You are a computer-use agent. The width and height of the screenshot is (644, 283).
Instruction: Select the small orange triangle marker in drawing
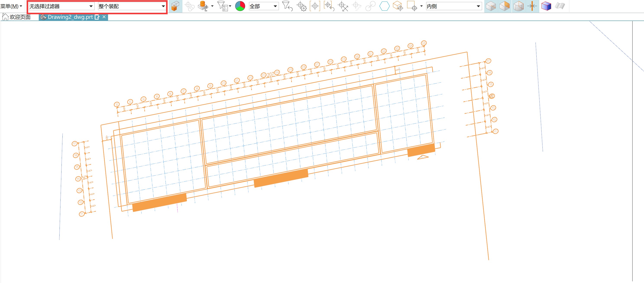422,157
